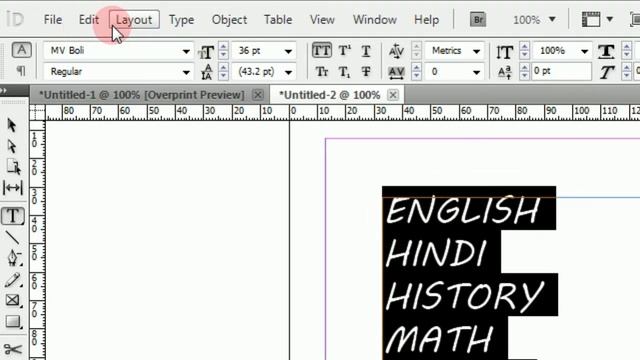Close the Untitled-1 document tab
The image size is (640, 360).
[258, 95]
